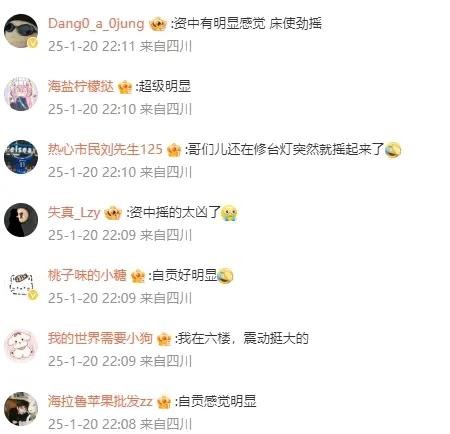The height and width of the screenshot is (434, 450).
Task: Click laughing emoji in 修台灯 comment
Action: coord(393,150)
